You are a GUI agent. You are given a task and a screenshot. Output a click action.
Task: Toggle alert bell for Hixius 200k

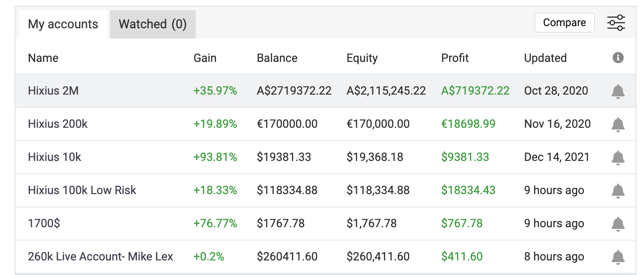coord(618,124)
